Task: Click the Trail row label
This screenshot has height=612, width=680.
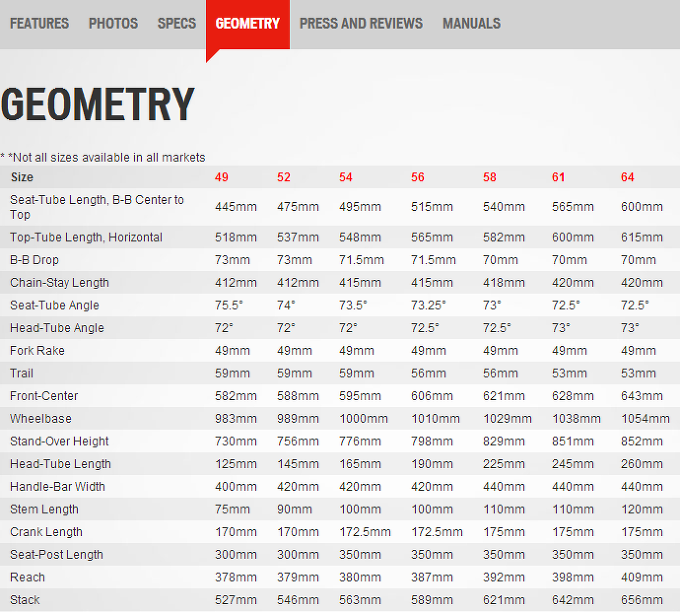Action: pyautogui.click(x=22, y=373)
